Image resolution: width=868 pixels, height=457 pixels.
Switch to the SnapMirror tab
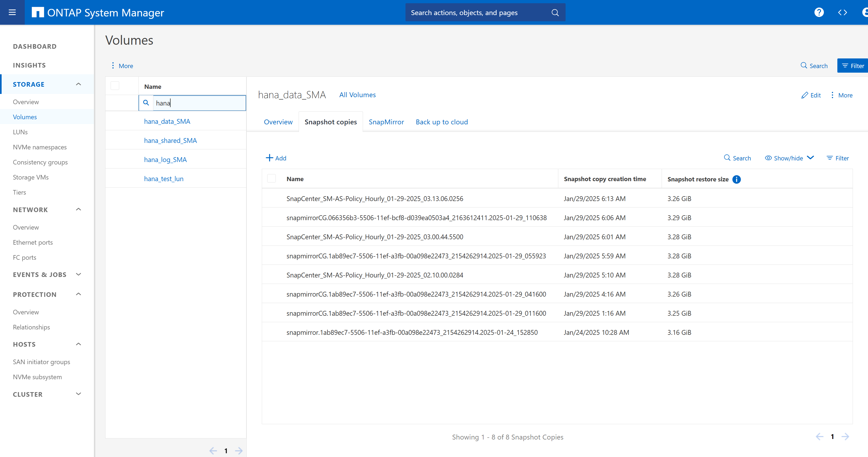coord(386,122)
